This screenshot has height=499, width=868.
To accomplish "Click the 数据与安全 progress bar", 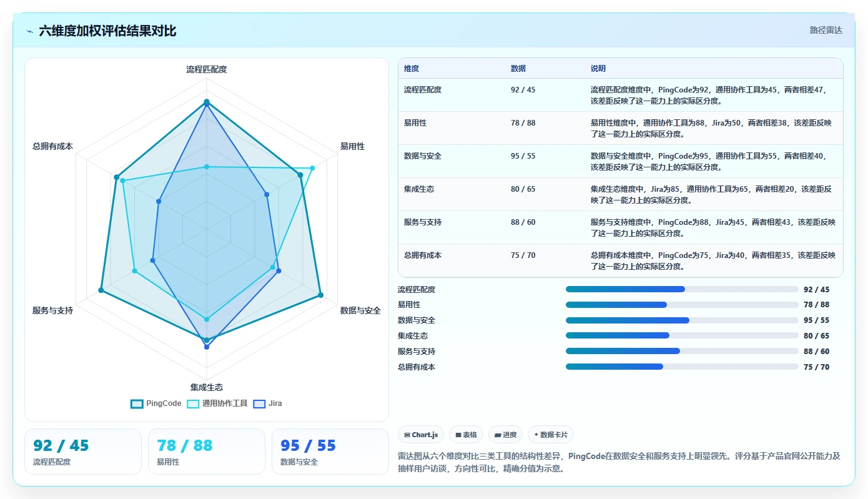I will tap(682, 320).
